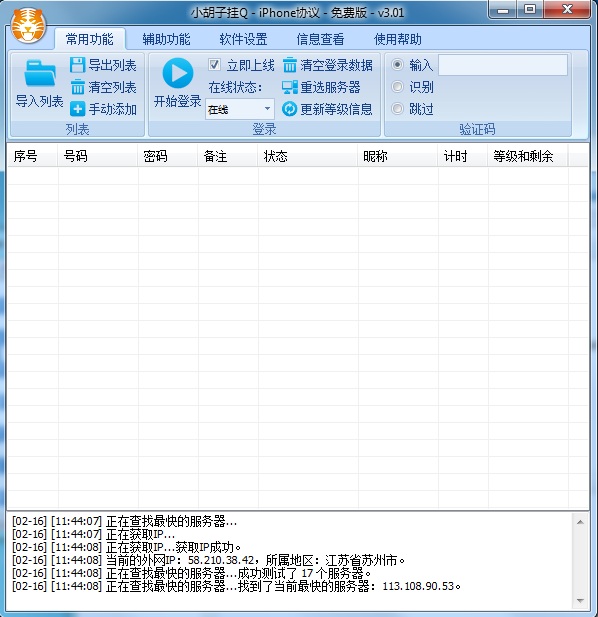
Task: Click the 号码 column header
Action: [x=98, y=156]
